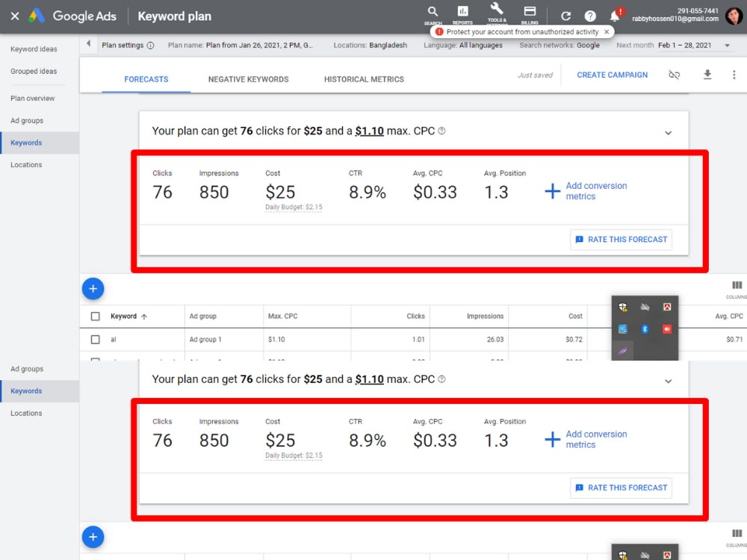The height and width of the screenshot is (560, 747).
Task: Edit the Plan name field
Action: [x=240, y=46]
